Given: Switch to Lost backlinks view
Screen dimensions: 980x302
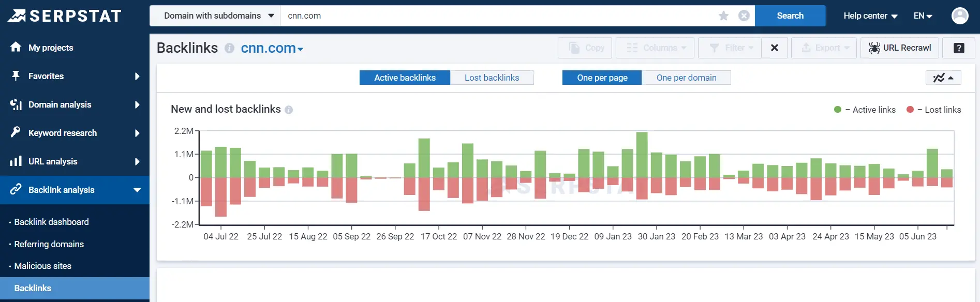Looking at the screenshot, I should (x=492, y=78).
